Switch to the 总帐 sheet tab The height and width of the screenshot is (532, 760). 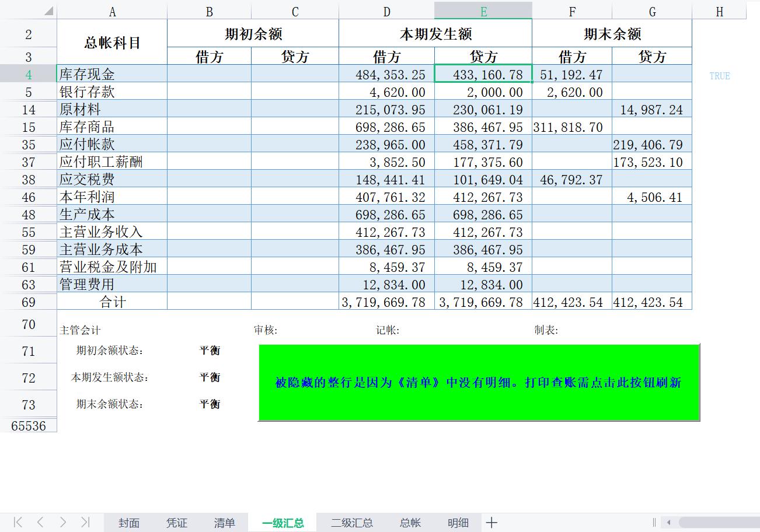(410, 523)
